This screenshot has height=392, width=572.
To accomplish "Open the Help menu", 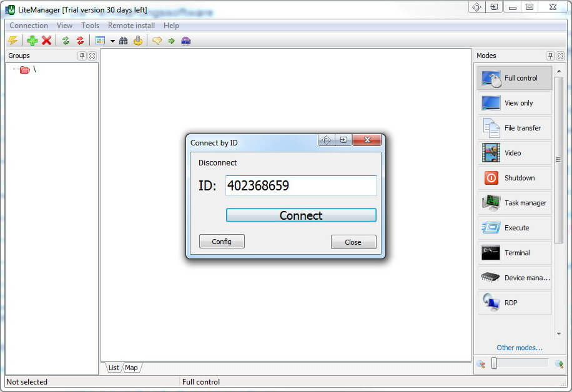I will tap(171, 26).
